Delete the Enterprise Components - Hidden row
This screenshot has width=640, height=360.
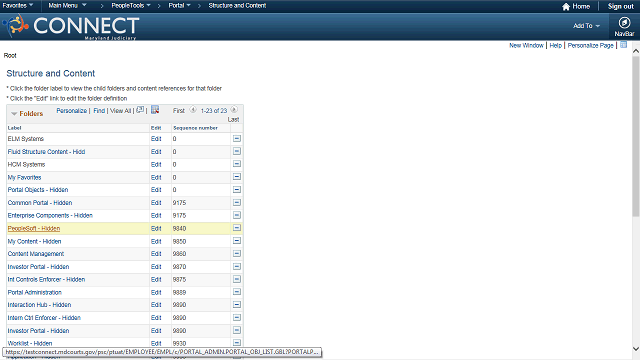(x=237, y=215)
